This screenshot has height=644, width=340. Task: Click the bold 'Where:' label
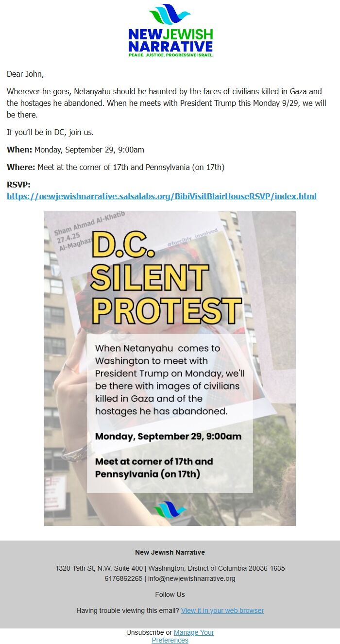21,167
